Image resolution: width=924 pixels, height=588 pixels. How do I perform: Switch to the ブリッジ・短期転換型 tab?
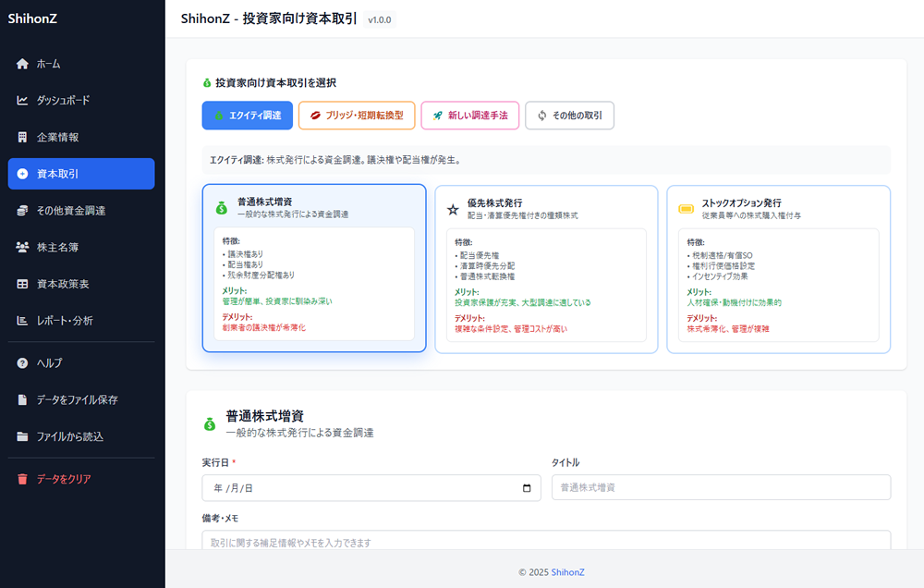pos(357,116)
